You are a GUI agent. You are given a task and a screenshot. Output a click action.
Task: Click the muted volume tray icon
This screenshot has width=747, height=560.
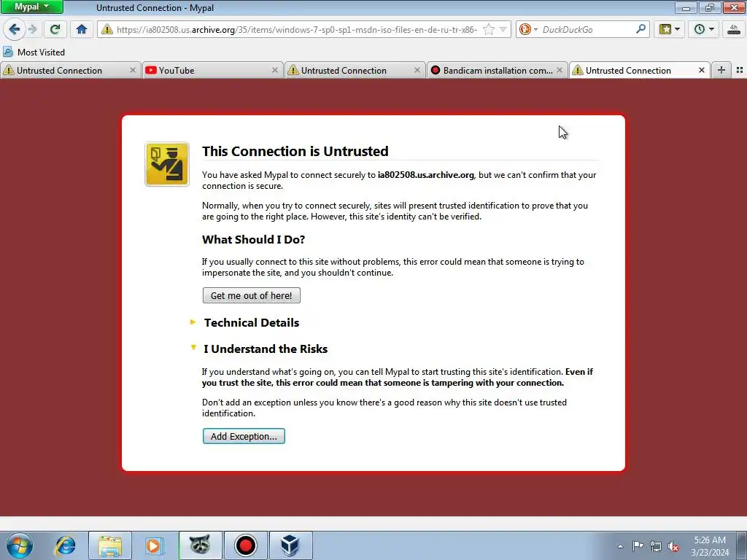673,546
